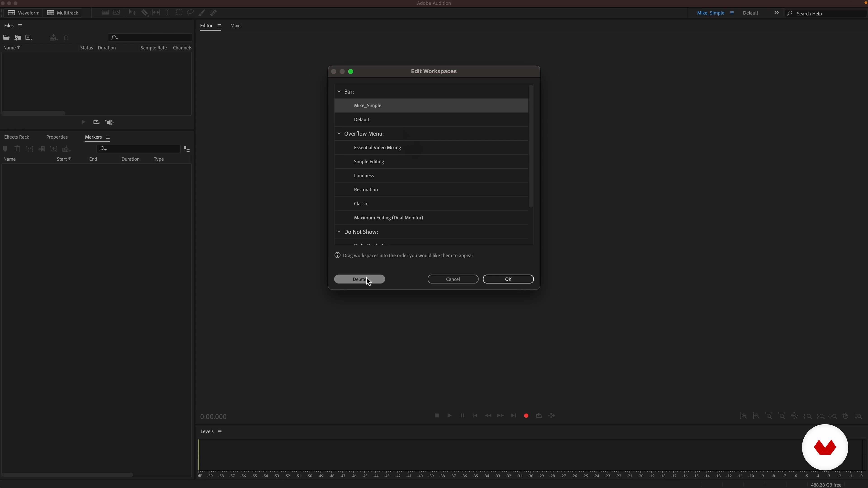Open the Mike_Simple workspace menu icon
The width and height of the screenshot is (868, 488).
(732, 13)
